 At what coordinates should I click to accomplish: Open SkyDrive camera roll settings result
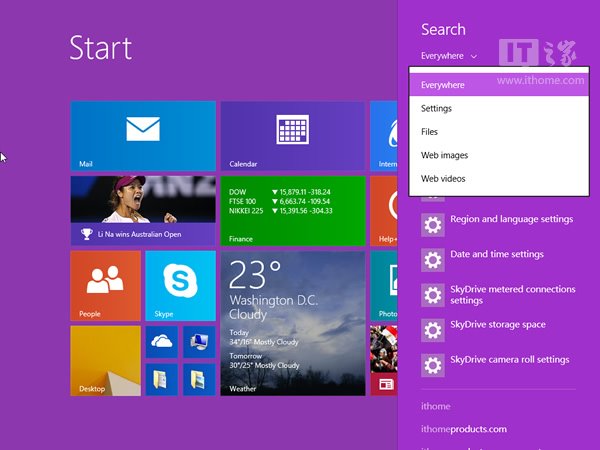click(x=510, y=360)
